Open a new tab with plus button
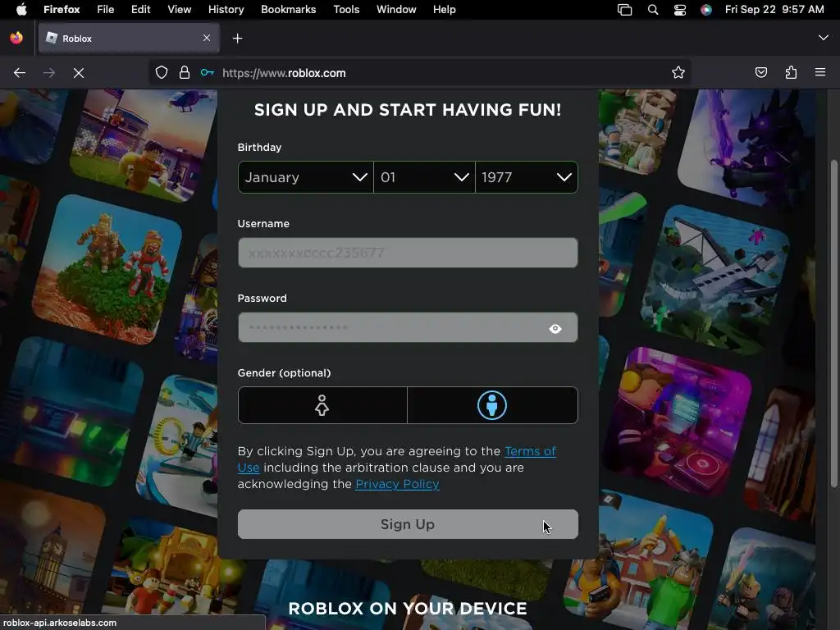The image size is (840, 630). [238, 38]
